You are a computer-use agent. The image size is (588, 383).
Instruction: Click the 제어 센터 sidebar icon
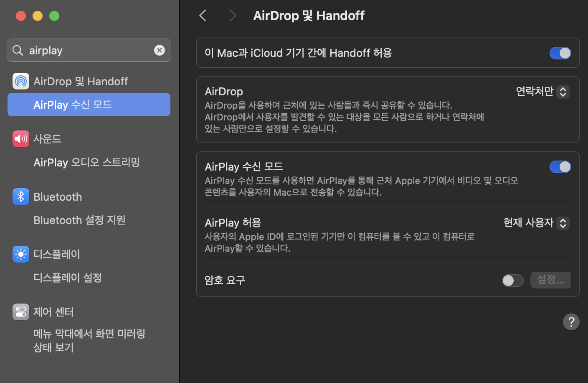[21, 312]
